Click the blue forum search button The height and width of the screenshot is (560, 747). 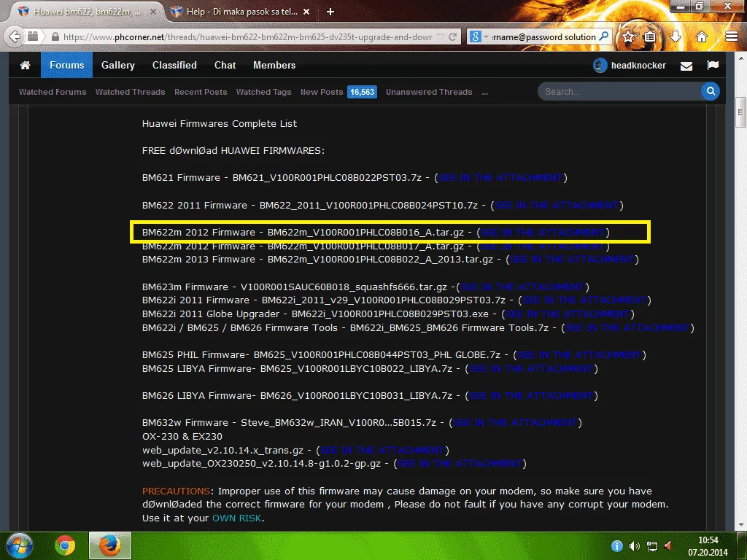tap(711, 91)
